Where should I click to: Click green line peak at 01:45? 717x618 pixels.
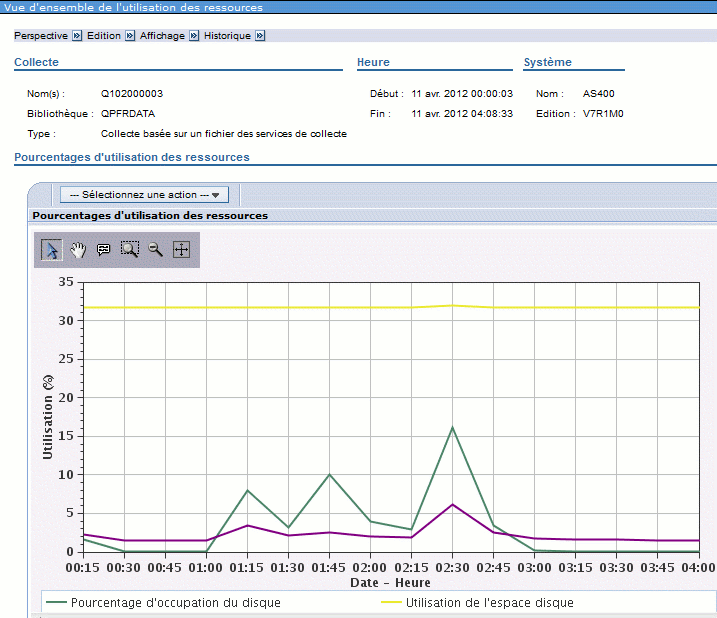coord(329,474)
